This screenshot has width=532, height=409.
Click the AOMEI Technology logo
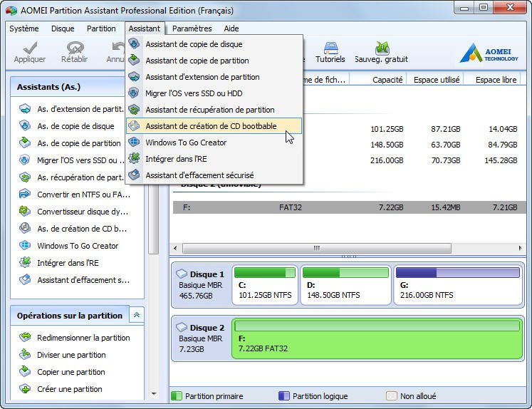tap(489, 53)
